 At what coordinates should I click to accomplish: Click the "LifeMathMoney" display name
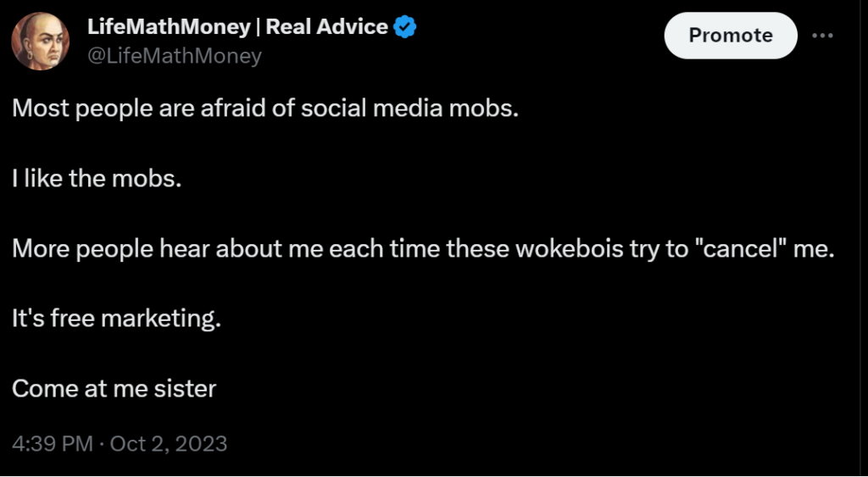click(169, 27)
